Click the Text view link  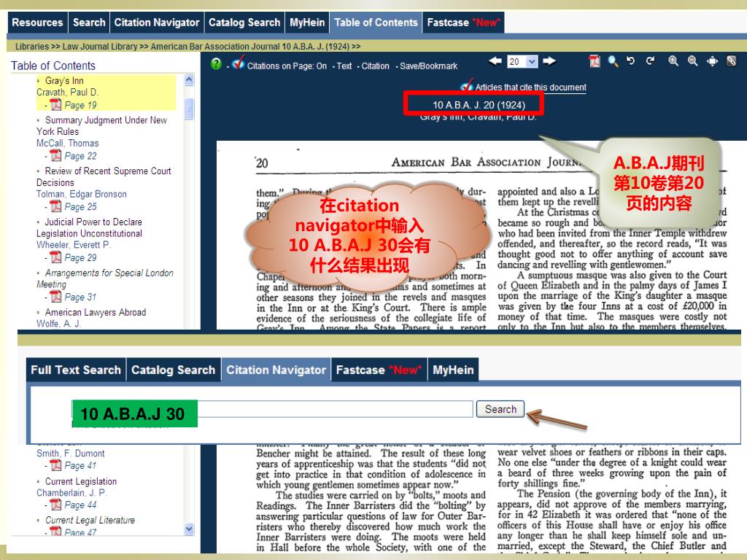click(344, 66)
